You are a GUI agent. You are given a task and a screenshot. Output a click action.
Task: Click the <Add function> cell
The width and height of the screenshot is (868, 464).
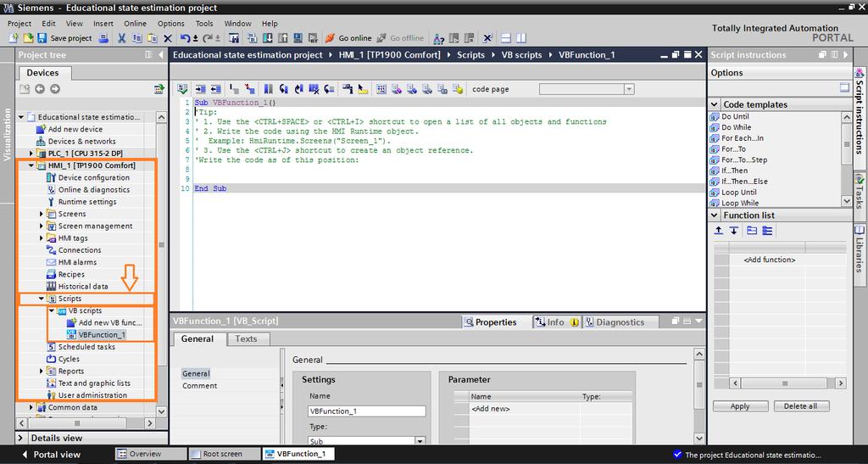click(x=769, y=260)
